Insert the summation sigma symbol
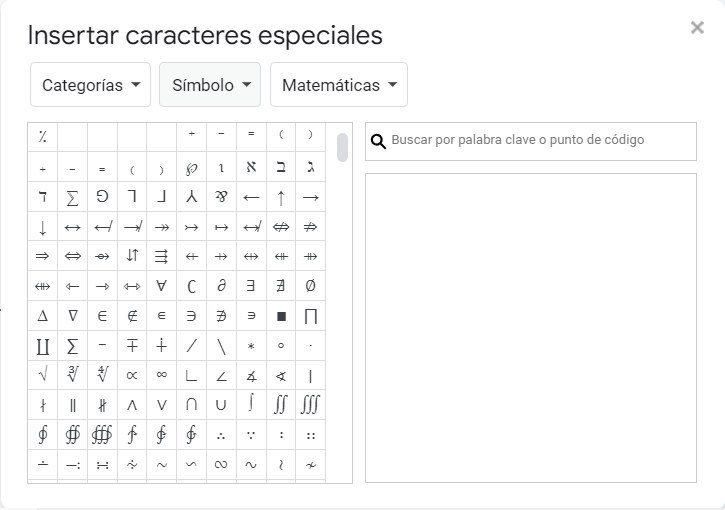 point(72,198)
